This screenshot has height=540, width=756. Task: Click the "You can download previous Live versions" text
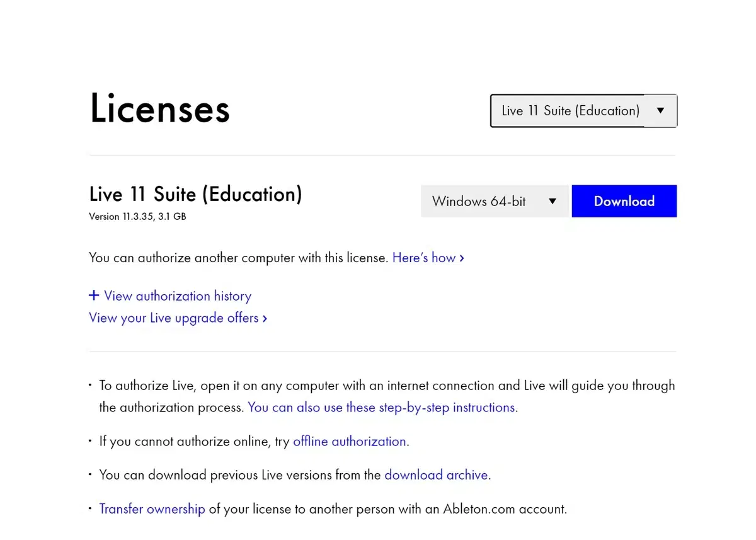(240, 475)
